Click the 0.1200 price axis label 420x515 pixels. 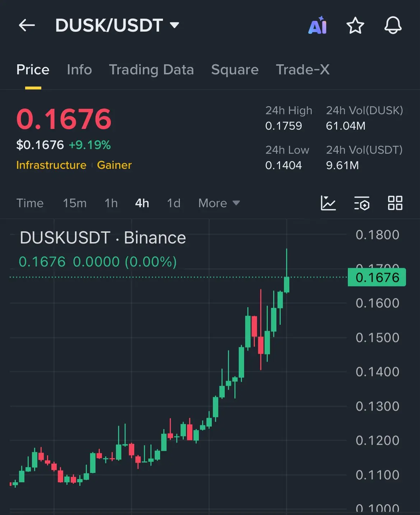pos(377,440)
